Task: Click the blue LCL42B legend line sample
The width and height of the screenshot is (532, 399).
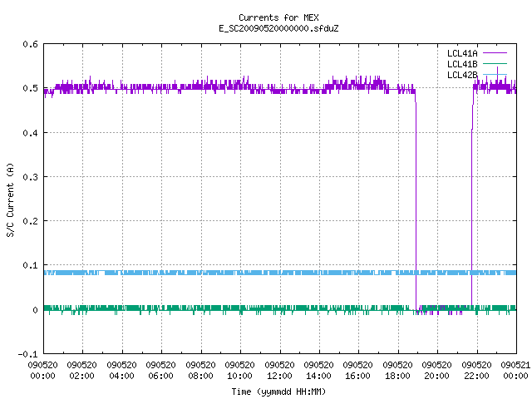Action: [x=495, y=74]
